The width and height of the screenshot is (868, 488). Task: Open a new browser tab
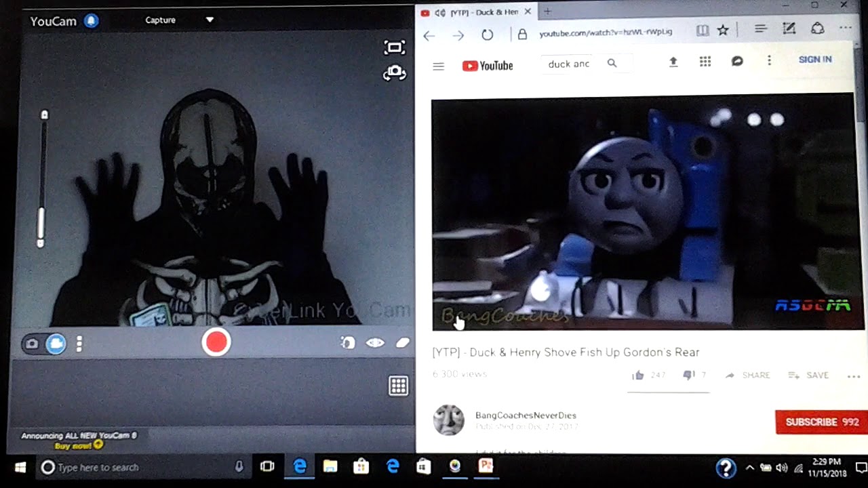click(x=547, y=11)
